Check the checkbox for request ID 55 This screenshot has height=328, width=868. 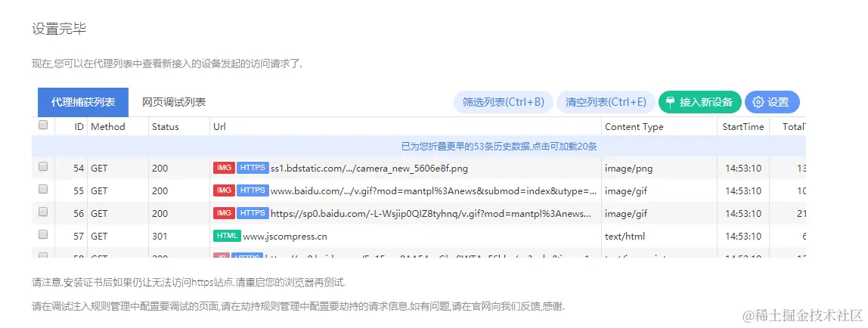coord(43,189)
